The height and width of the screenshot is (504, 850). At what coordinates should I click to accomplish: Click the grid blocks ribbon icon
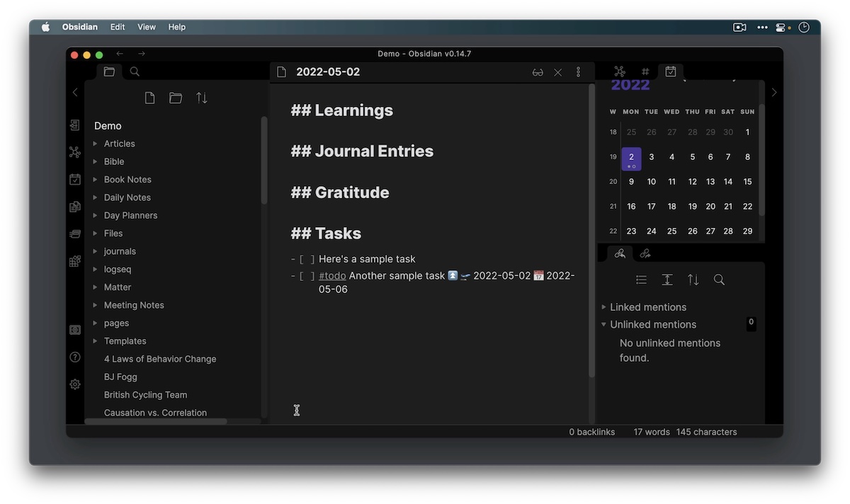click(x=75, y=261)
